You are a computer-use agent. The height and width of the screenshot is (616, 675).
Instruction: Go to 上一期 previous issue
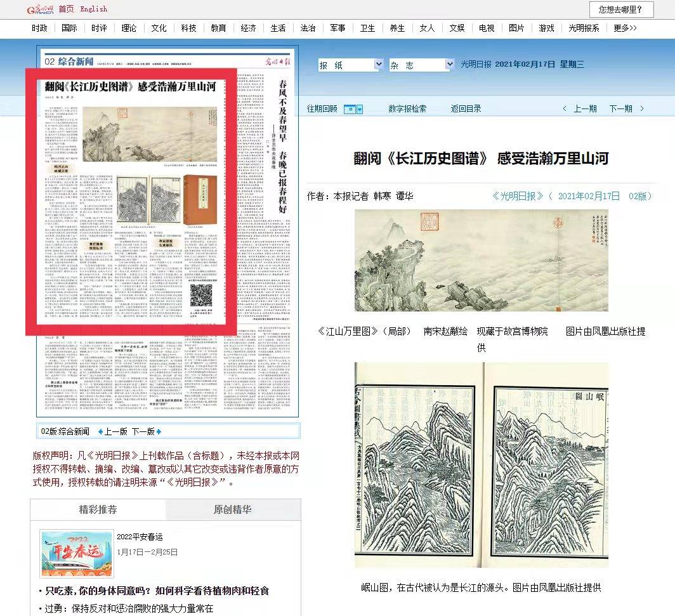[585, 108]
